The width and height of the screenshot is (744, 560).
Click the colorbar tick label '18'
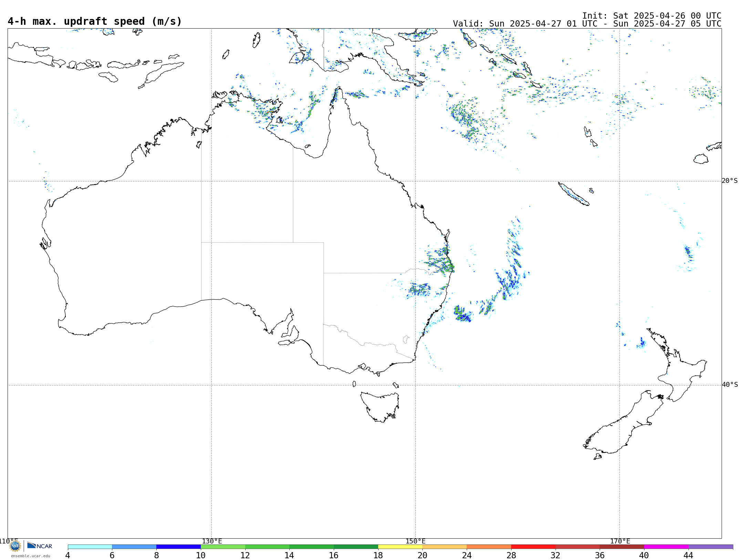point(378,555)
